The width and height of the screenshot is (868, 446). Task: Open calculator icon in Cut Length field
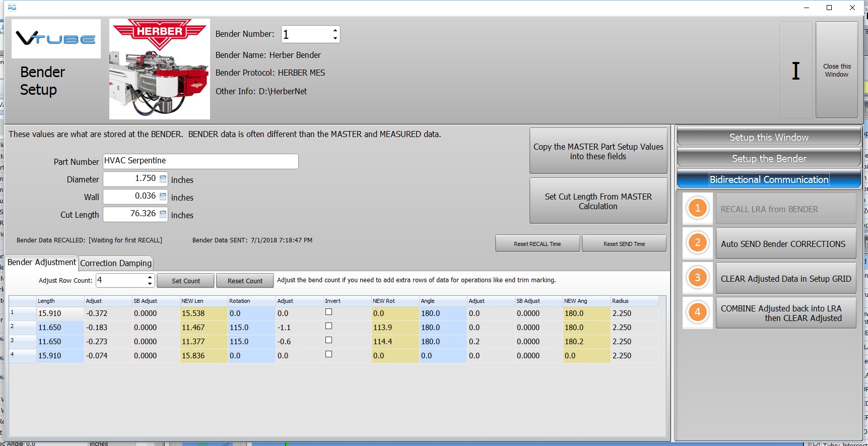(163, 214)
